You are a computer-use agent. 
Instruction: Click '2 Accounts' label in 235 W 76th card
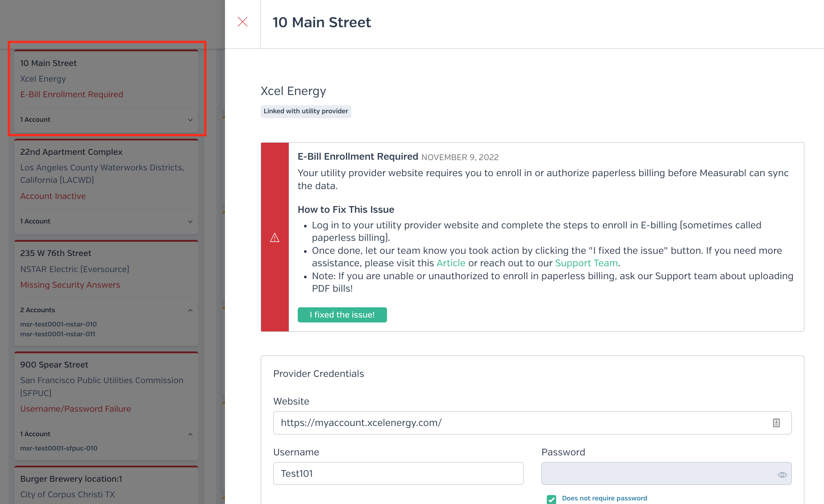click(x=37, y=310)
